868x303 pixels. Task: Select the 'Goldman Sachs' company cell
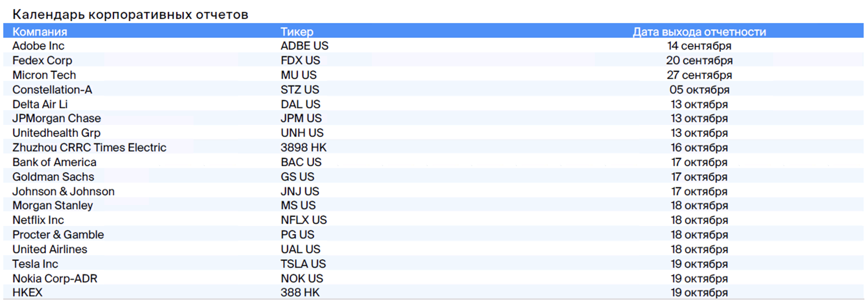53,177
